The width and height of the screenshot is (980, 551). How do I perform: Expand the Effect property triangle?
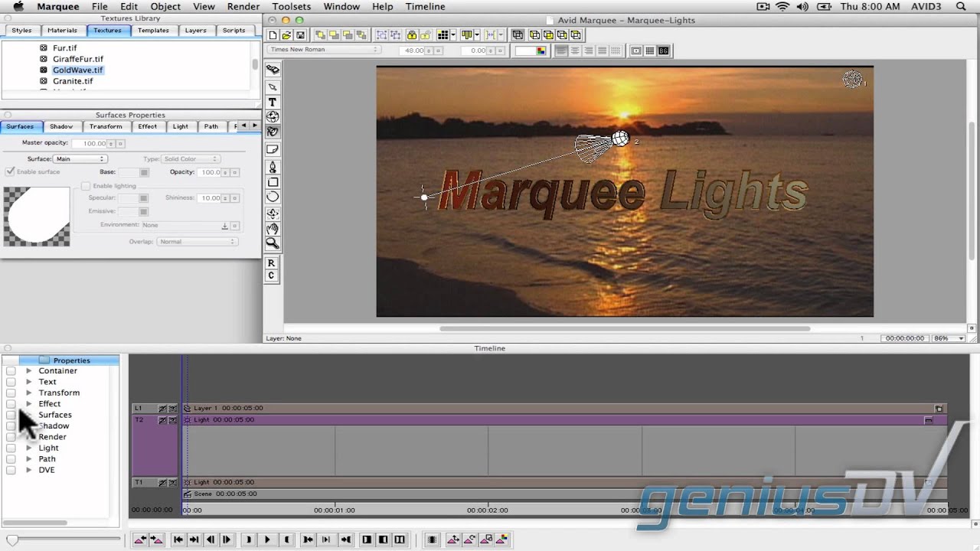pyautogui.click(x=28, y=404)
